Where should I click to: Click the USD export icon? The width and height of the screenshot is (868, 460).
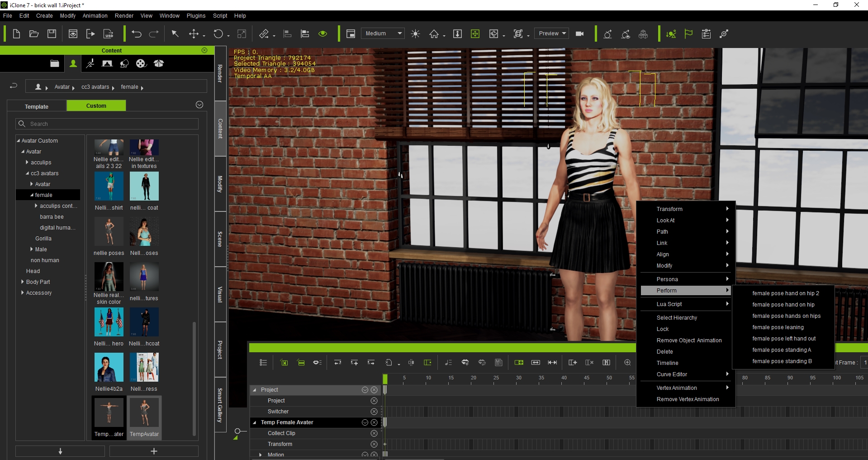tap(109, 34)
